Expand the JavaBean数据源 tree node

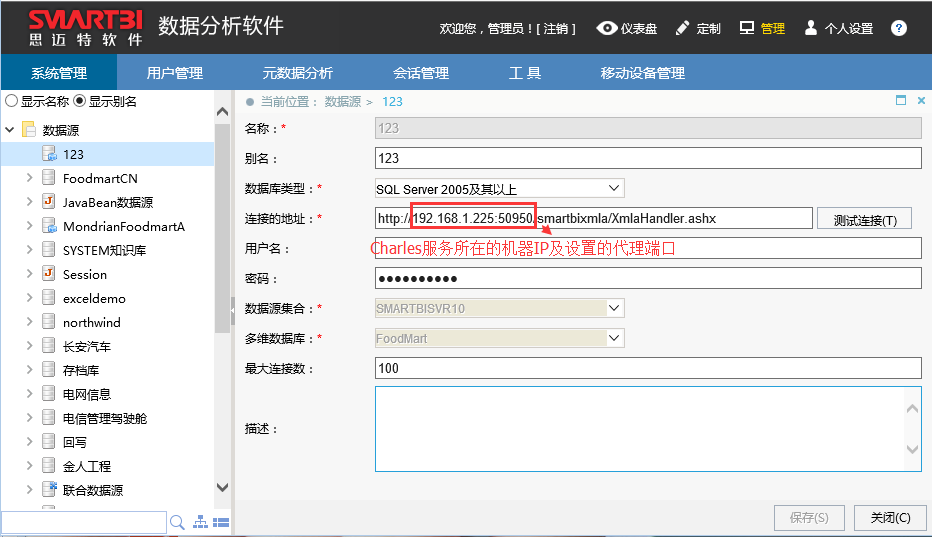pos(29,201)
